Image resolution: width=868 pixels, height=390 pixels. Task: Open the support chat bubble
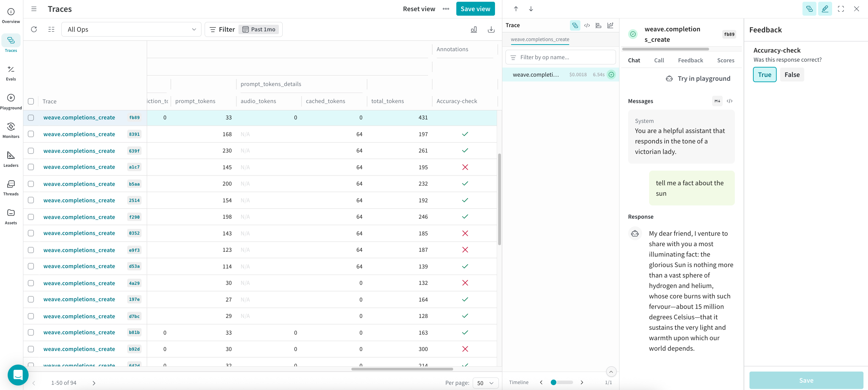click(18, 375)
